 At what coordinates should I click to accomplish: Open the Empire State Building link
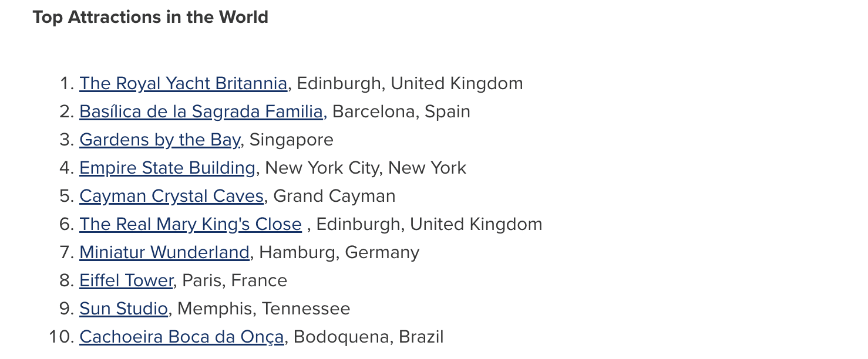pyautogui.click(x=167, y=168)
